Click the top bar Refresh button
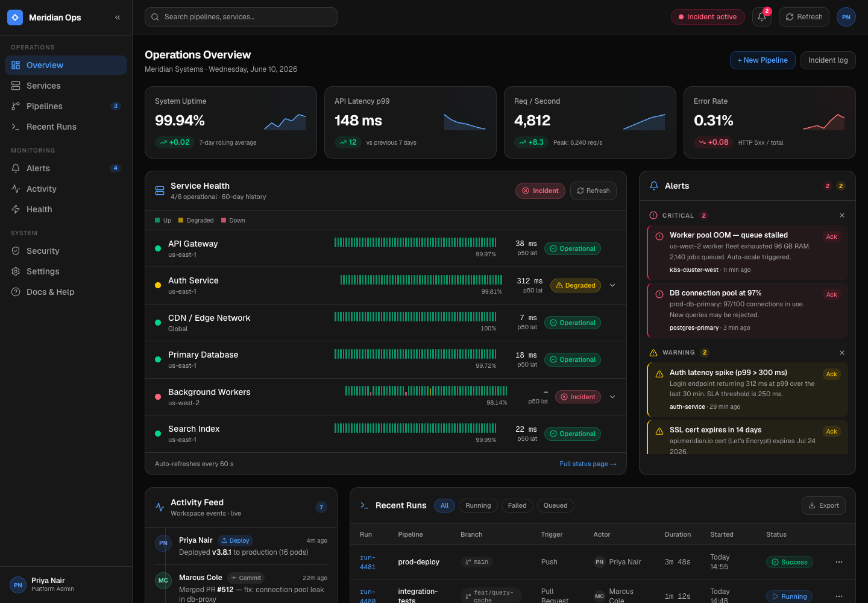The width and height of the screenshot is (868, 603). 804,17
